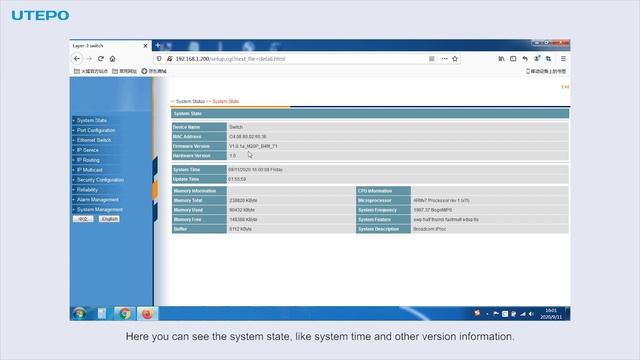Click the tracking protection shield icon
This screenshot has height=360, width=640.
pos(159,59)
